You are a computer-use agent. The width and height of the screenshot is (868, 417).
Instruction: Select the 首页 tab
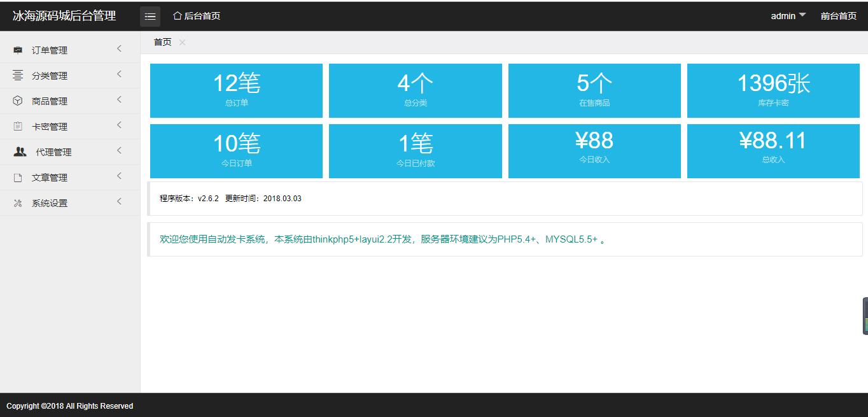coord(162,42)
